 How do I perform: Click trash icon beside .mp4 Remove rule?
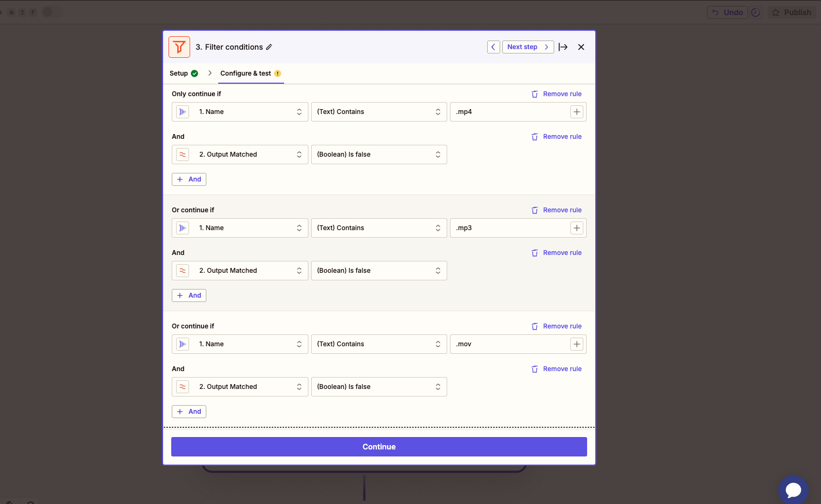tap(535, 94)
